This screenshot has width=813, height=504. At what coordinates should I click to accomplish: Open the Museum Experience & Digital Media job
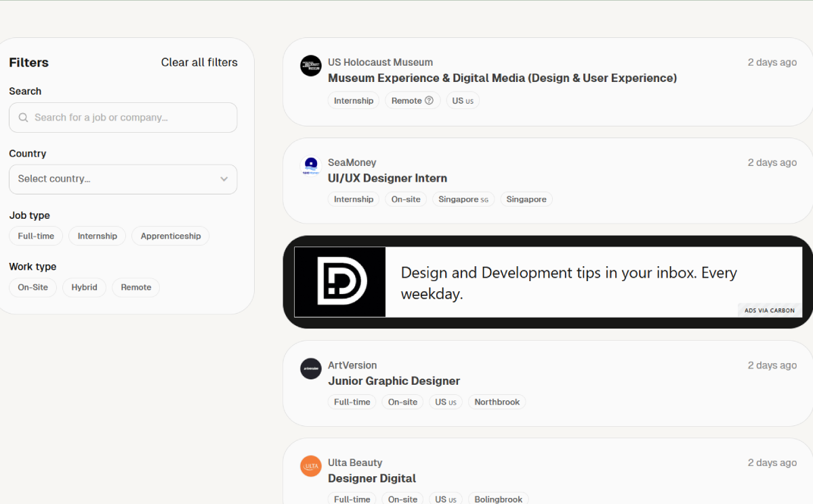(x=502, y=78)
